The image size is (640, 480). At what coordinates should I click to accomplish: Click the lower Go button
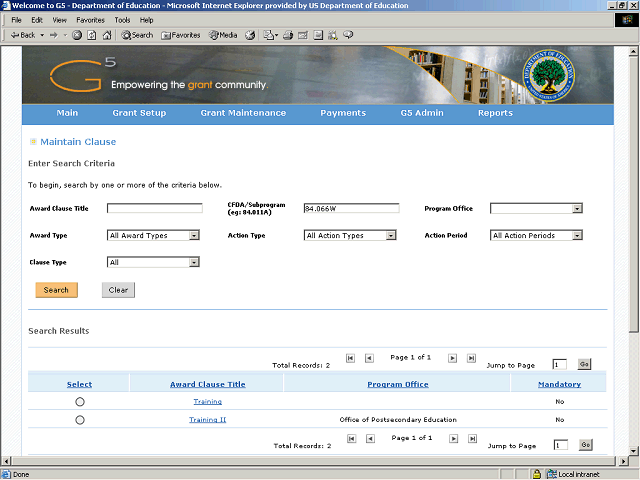click(585, 445)
